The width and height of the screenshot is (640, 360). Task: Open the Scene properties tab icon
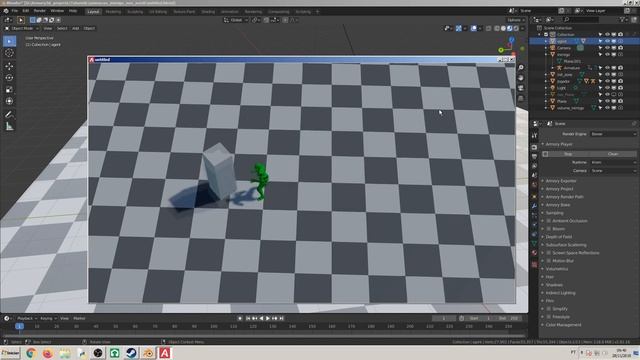534,176
